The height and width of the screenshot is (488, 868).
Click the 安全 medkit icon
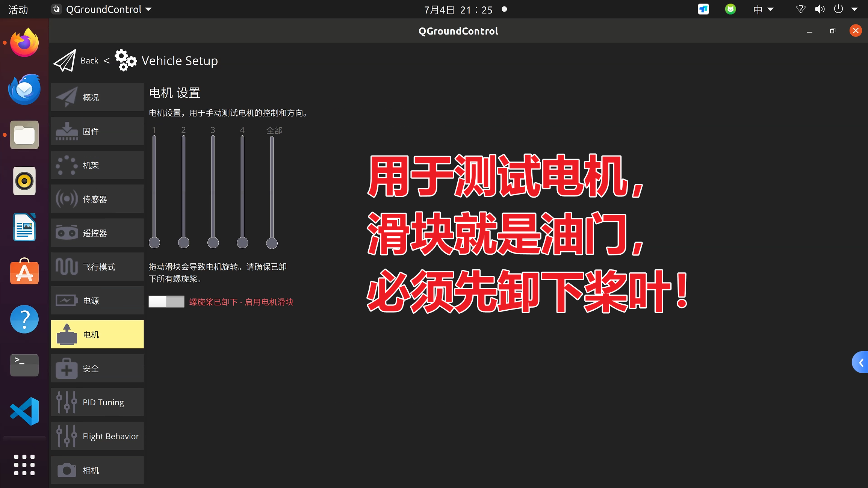pyautogui.click(x=67, y=369)
